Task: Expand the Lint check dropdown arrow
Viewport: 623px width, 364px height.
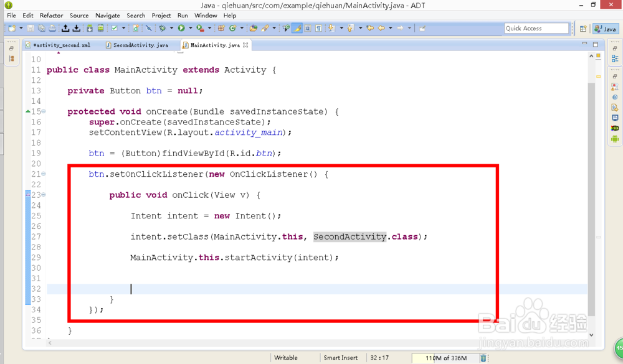Action: (123, 28)
